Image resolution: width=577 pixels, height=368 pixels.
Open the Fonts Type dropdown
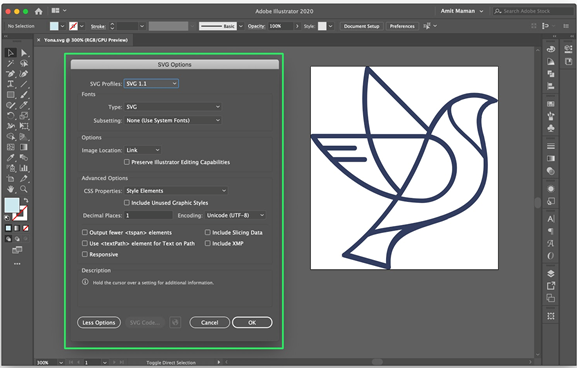[x=173, y=107]
